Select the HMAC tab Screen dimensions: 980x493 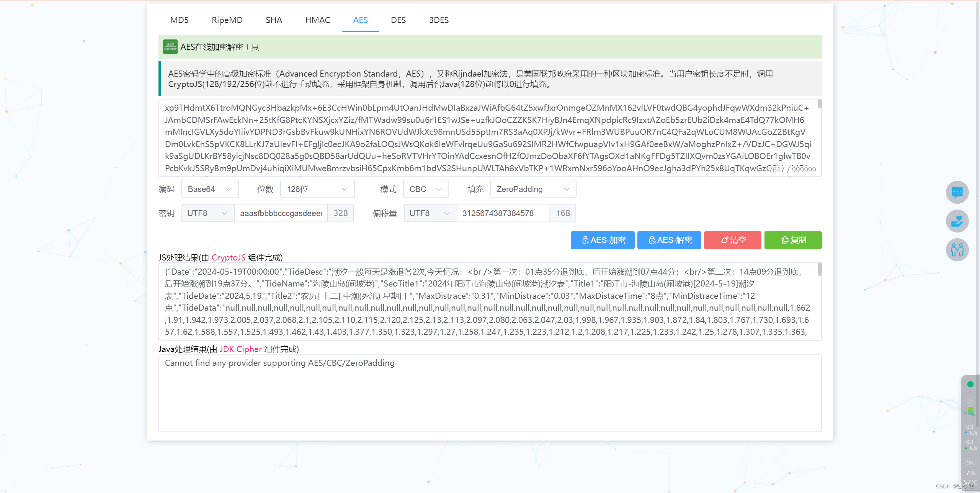tap(317, 20)
